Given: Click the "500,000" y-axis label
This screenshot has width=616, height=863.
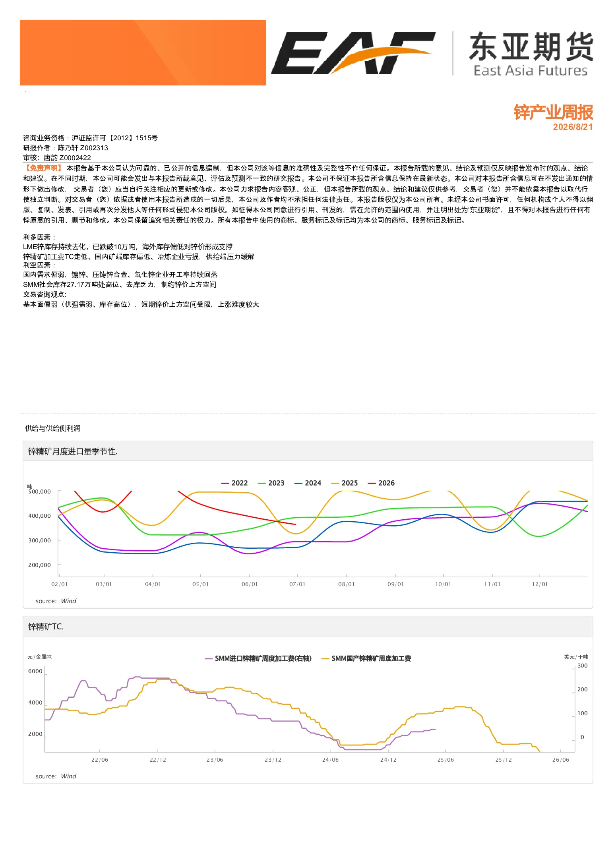Looking at the screenshot, I should click(39, 491).
